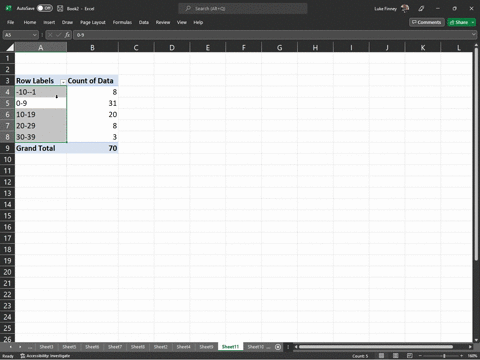
Task: Click the previous sheet scroll arrow
Action: pos(10,347)
